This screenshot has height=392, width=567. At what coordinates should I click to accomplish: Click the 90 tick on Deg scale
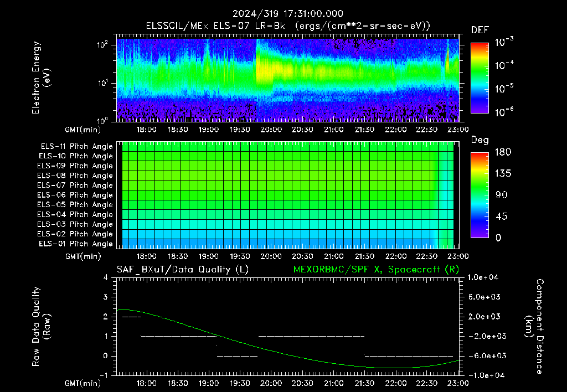502,195
